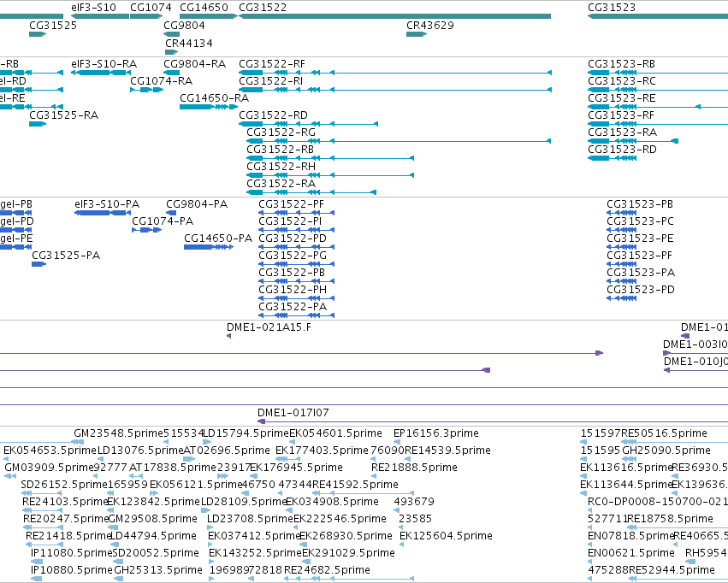Click transcript label CG31523-RC
Image resolution: width=728 pixels, height=583 pixels.
(622, 81)
